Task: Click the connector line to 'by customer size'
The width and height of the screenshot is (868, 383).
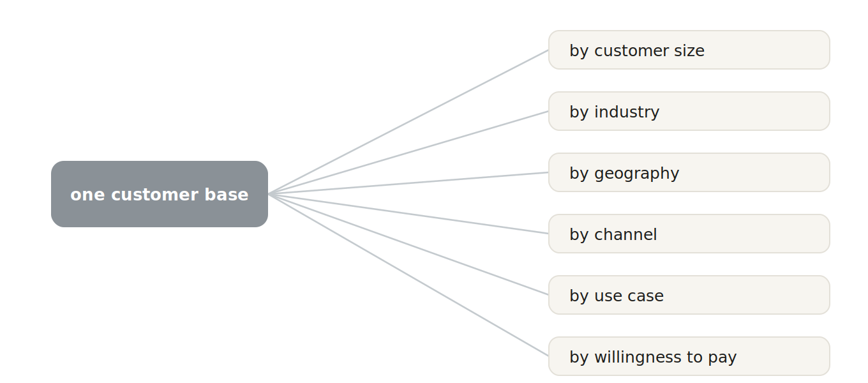Action: 408,122
